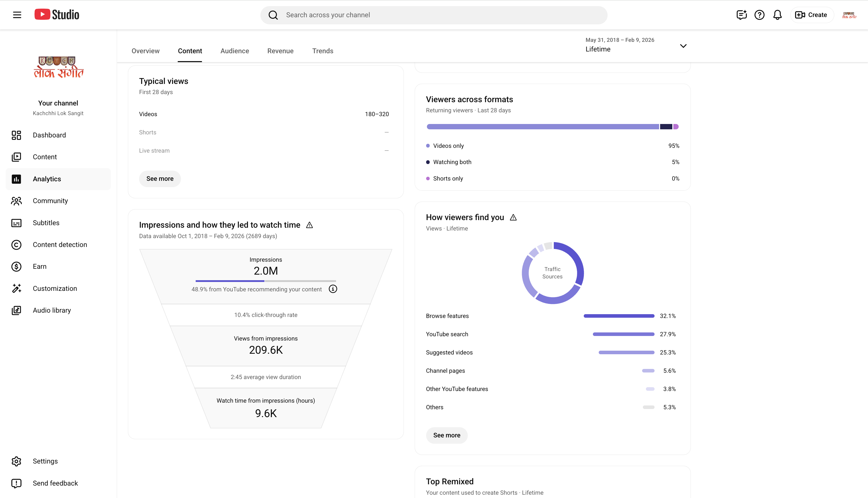This screenshot has height=498, width=868.
Task: Open the hamburger navigation menu
Action: coord(17,15)
